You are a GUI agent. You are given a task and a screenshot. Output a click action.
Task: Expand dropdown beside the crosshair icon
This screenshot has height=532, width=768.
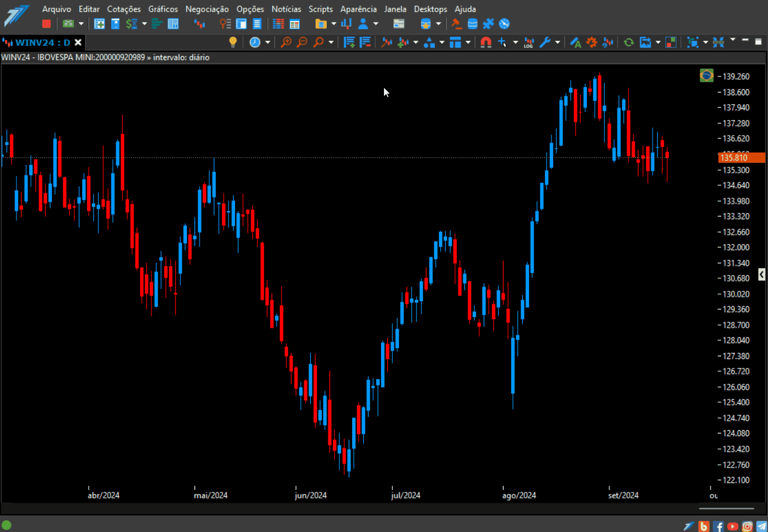point(515,42)
